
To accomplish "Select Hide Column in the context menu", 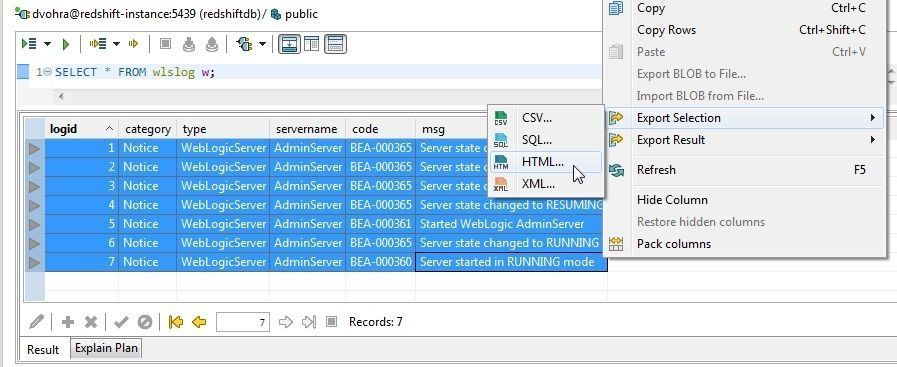I will 743,200.
